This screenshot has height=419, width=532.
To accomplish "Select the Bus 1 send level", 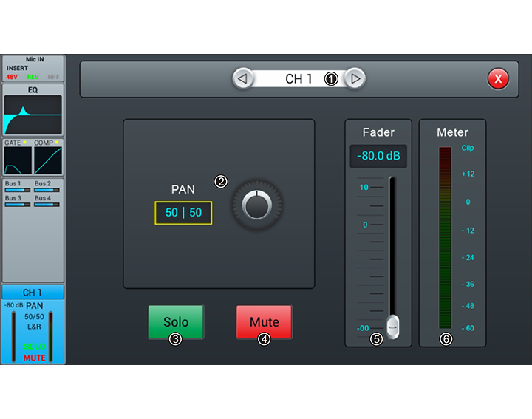I will pyautogui.click(x=18, y=186).
